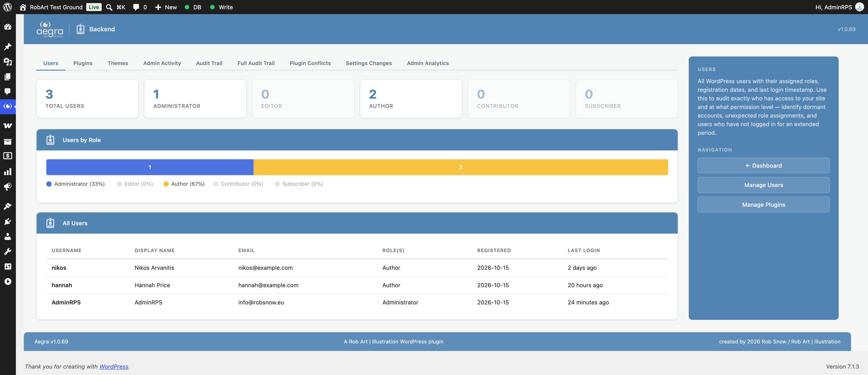
Task: Open the New content menu
Action: click(x=166, y=7)
